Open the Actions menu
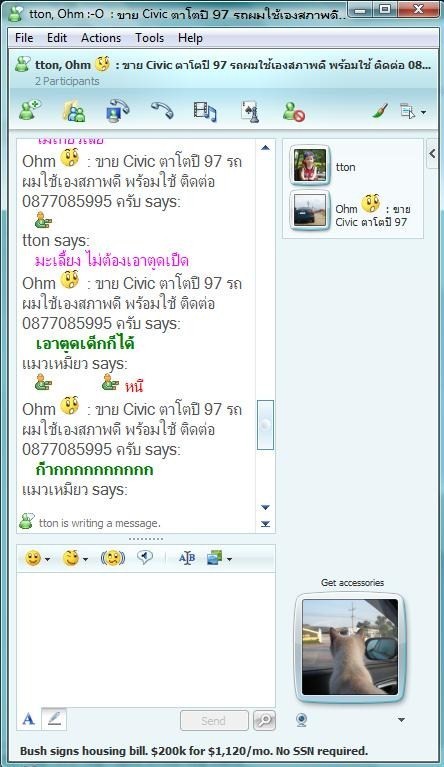 [x=101, y=38]
